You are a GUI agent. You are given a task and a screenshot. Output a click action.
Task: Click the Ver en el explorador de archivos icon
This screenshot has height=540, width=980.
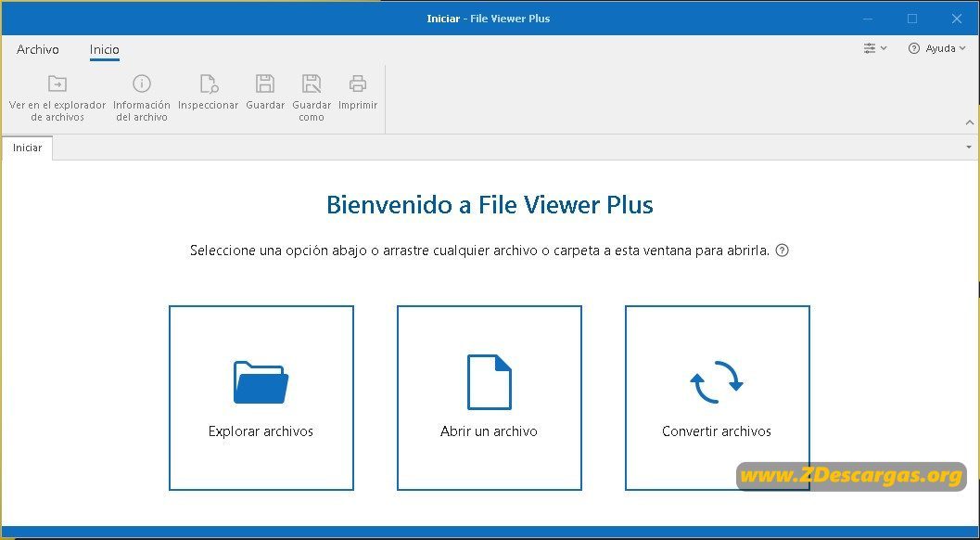(x=57, y=84)
